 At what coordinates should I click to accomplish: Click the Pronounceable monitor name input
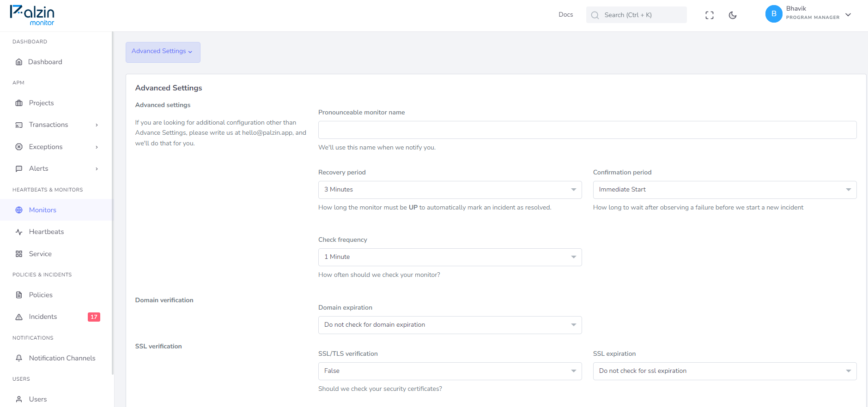pos(587,130)
